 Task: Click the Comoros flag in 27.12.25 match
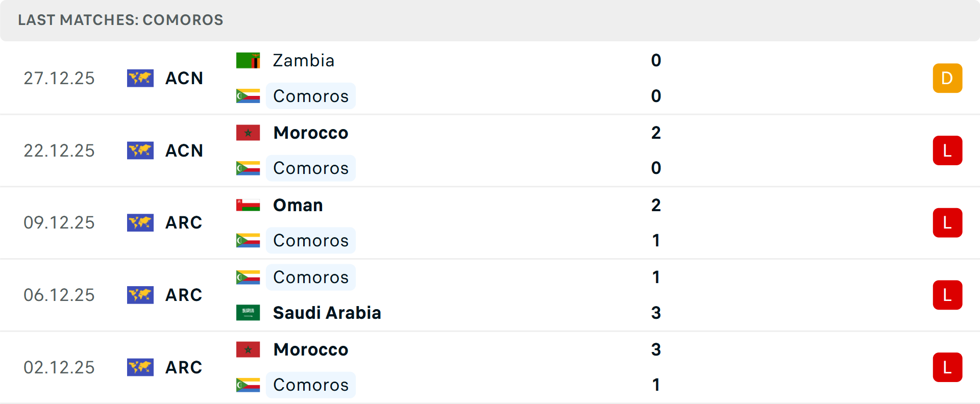248,96
